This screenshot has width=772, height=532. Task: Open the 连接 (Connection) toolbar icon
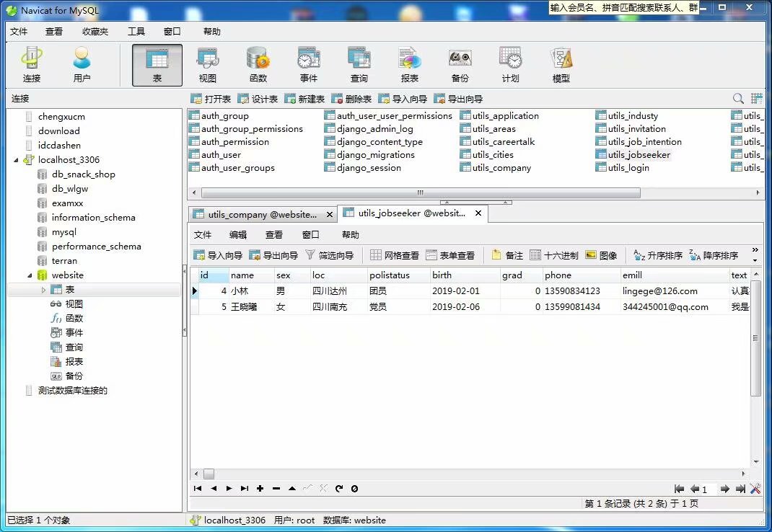click(32, 64)
